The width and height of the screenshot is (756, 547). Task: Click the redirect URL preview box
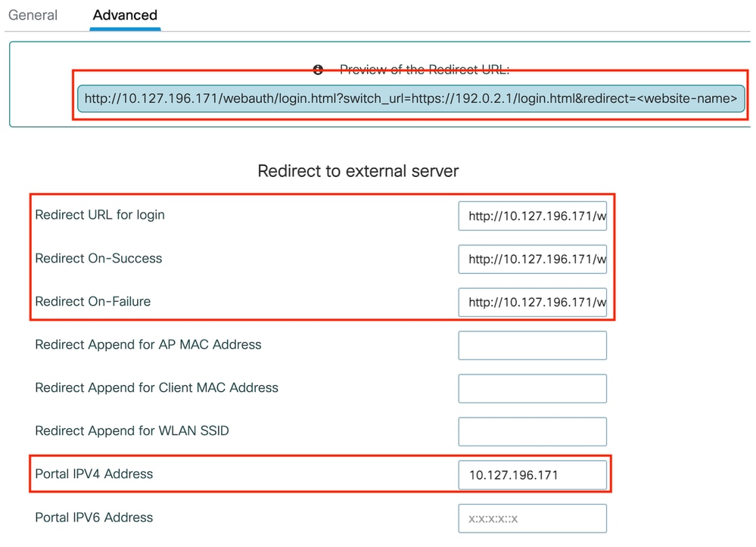tap(411, 99)
